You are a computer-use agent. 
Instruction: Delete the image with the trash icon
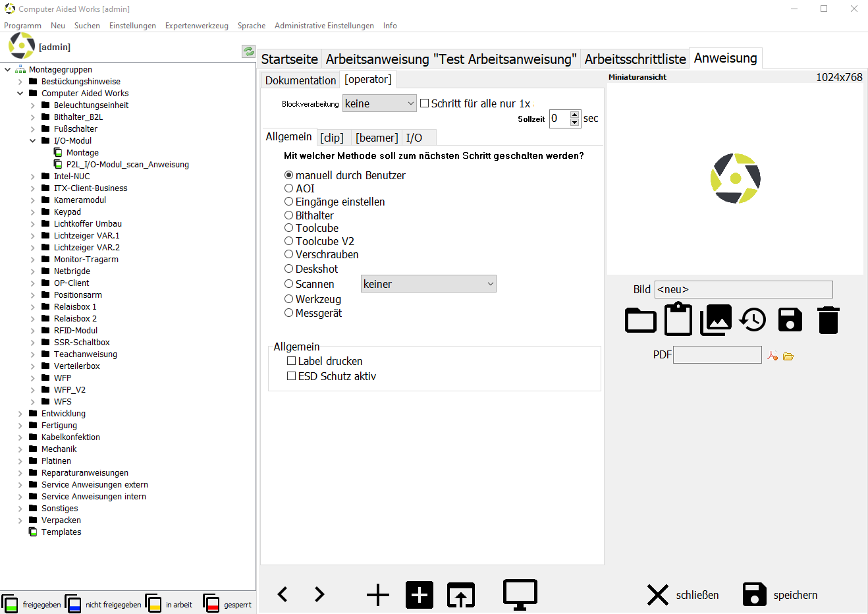click(827, 320)
